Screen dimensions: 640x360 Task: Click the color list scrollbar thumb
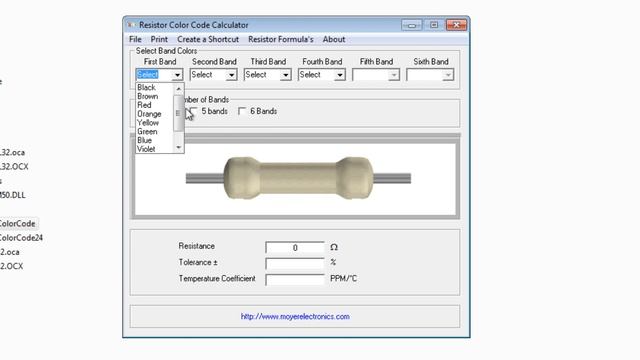(178, 113)
